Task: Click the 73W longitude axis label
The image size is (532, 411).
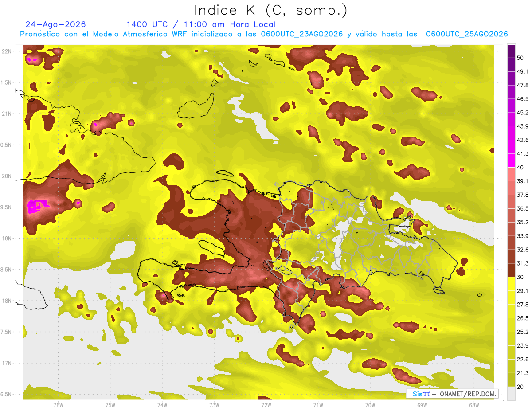Action: pos(214,405)
